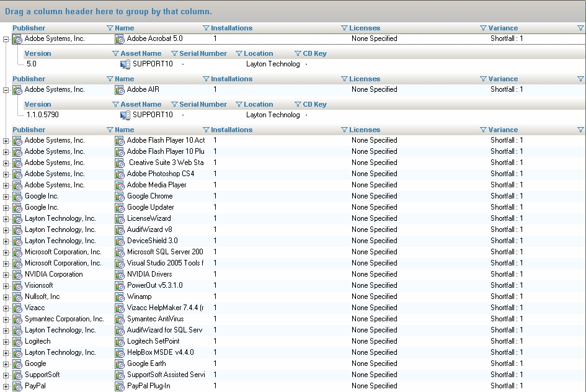Click the Google publisher cell in the Google Earth row
This screenshot has width=586, height=392.
[x=35, y=363]
